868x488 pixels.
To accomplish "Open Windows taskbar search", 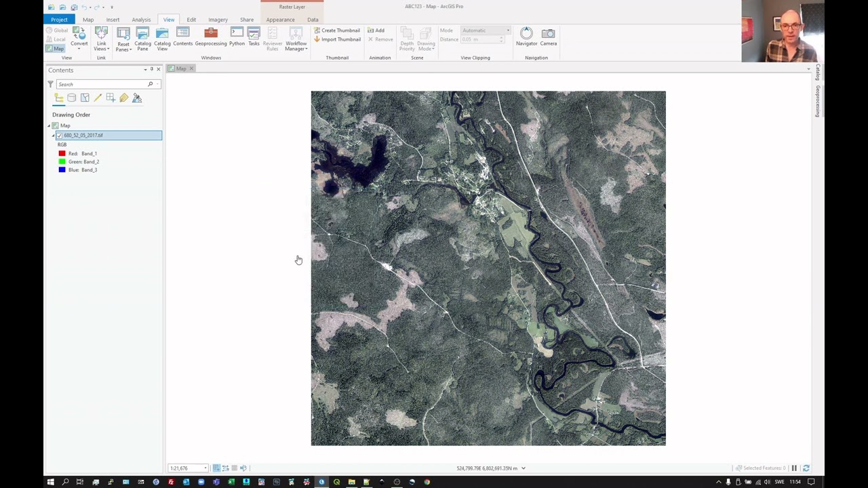I will [x=65, y=482].
